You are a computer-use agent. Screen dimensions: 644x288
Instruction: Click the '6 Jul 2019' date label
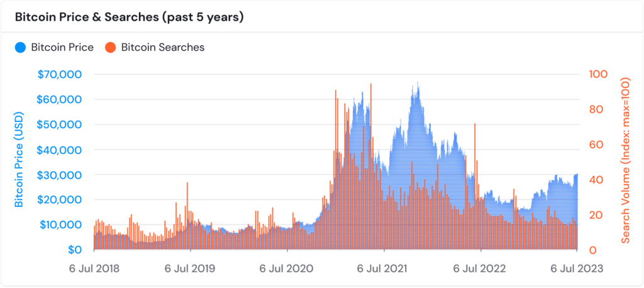(x=191, y=269)
